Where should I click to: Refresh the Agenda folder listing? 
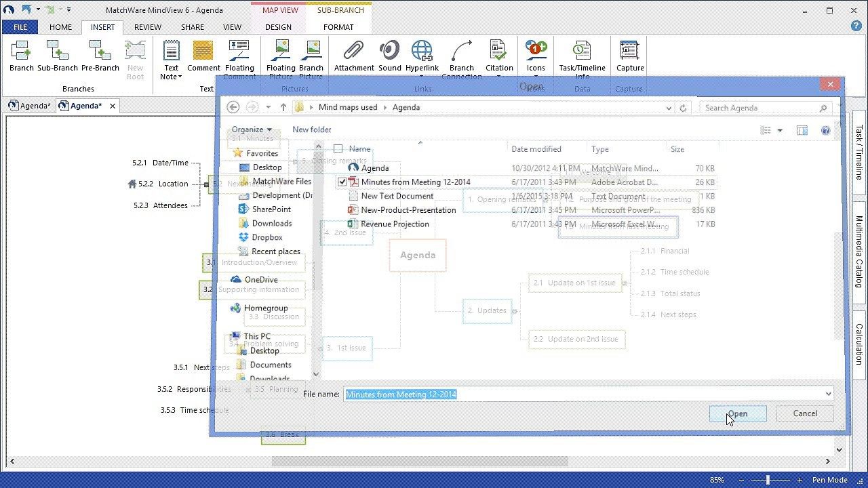[683, 108]
